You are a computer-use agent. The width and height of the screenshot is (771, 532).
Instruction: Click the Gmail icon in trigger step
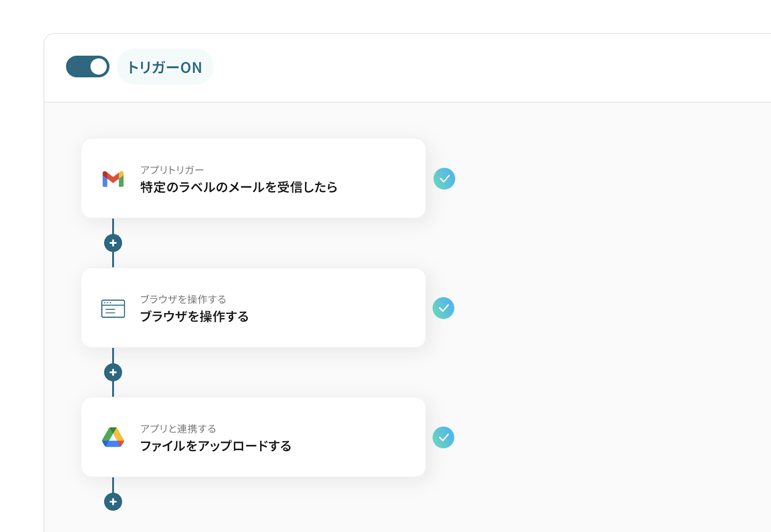coord(113,179)
